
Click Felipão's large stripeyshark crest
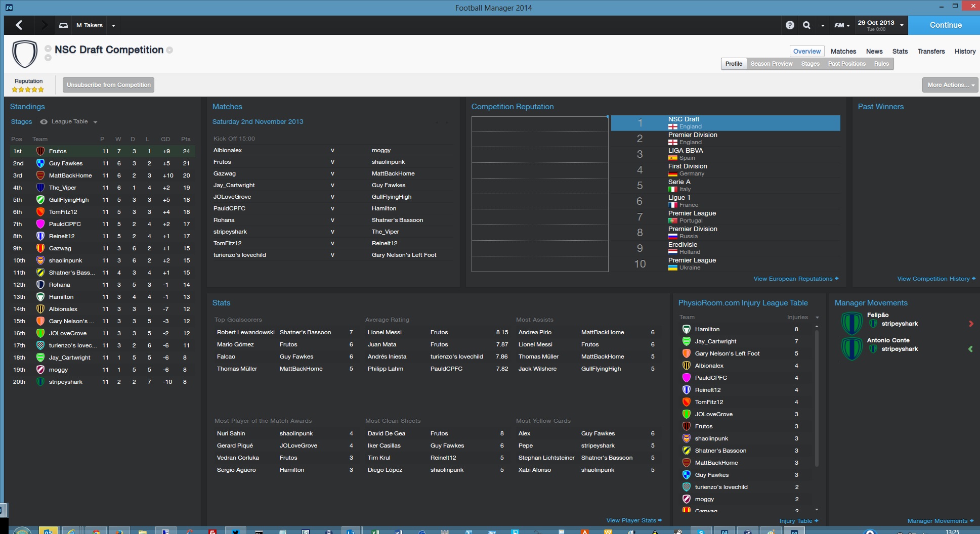[851, 323]
